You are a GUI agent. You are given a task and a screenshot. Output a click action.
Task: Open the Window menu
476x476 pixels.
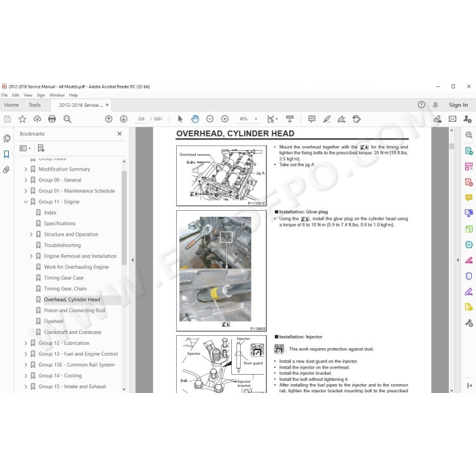(x=57, y=95)
